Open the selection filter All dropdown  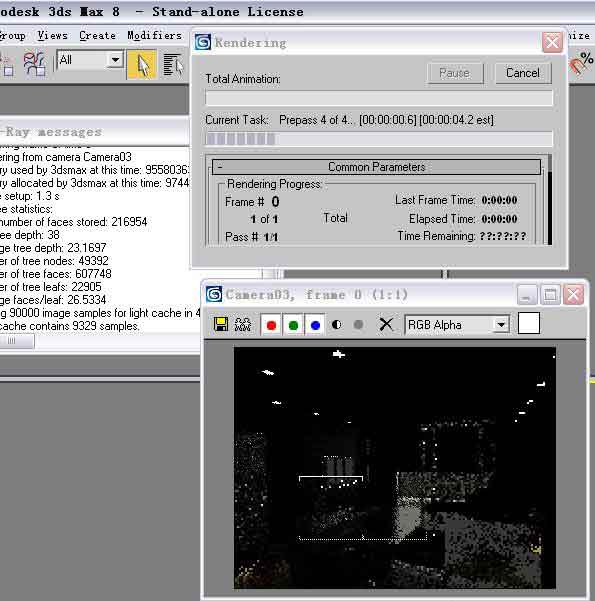coord(90,60)
